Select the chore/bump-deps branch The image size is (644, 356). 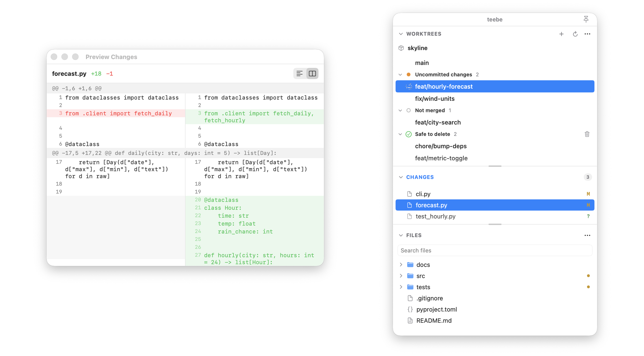pos(495,146)
